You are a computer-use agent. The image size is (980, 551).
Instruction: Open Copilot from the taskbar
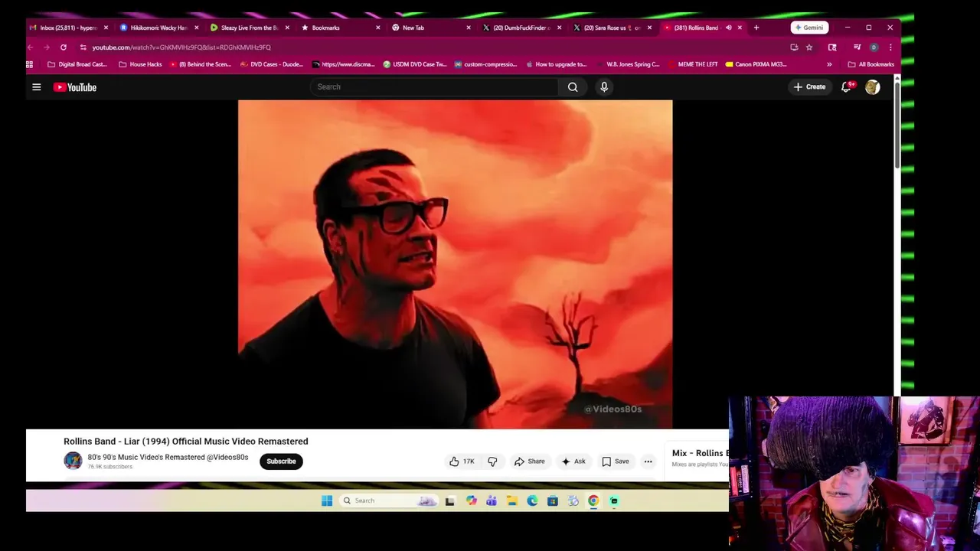click(471, 500)
